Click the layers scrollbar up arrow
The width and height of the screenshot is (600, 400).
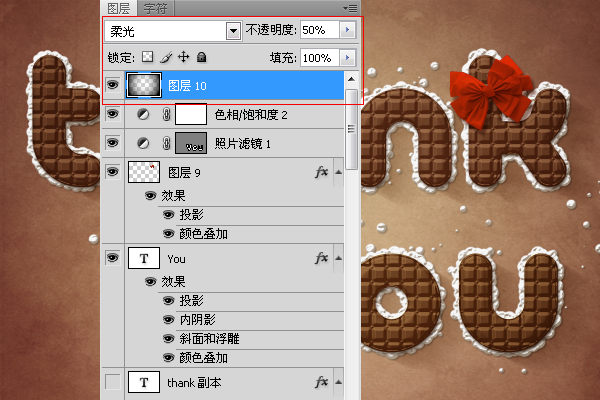click(x=351, y=79)
